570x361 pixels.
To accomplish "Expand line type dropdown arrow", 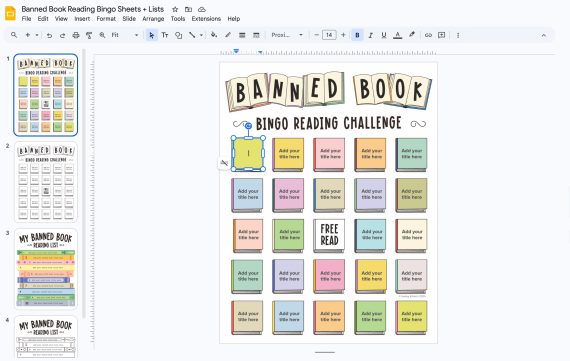I will pos(201,35).
